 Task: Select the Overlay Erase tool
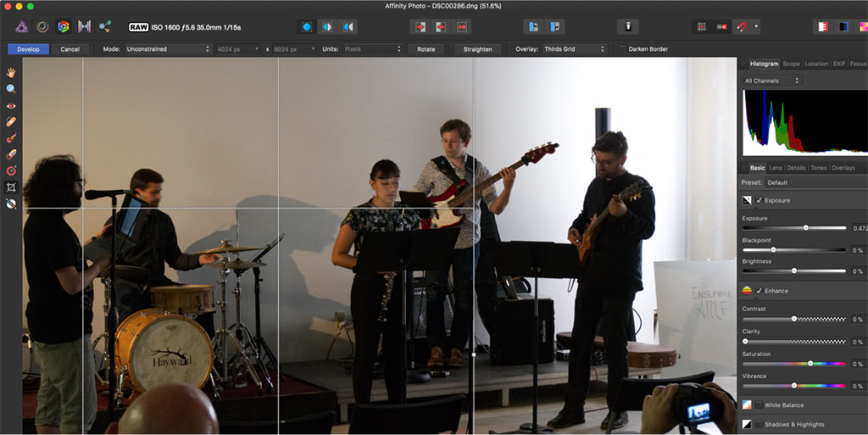[x=11, y=154]
